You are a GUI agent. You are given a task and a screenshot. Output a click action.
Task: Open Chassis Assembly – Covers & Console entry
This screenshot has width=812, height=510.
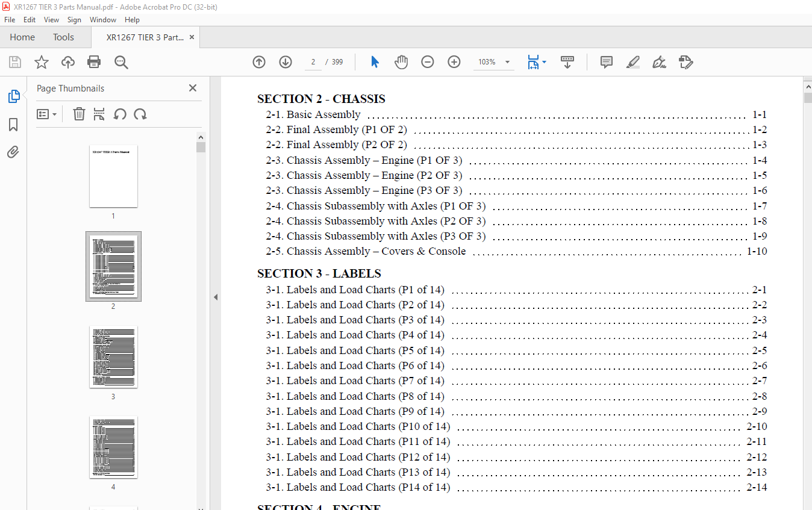pyautogui.click(x=516, y=251)
